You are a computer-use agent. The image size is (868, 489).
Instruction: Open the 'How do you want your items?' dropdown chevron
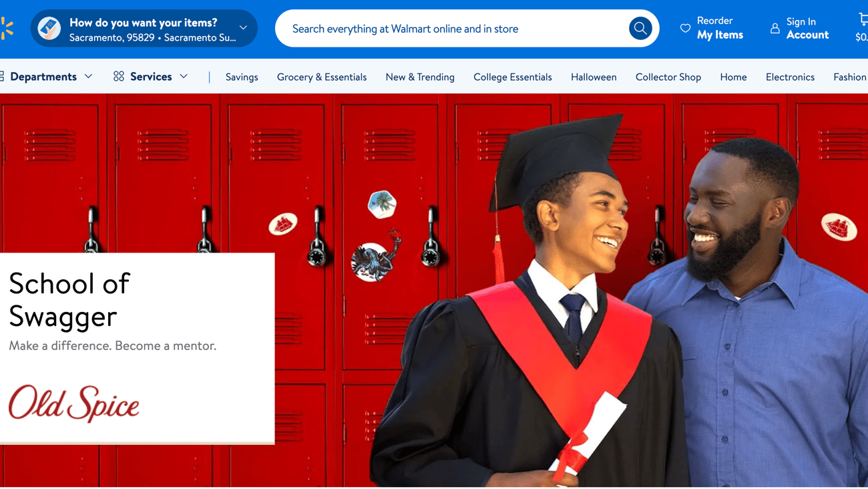(x=243, y=28)
